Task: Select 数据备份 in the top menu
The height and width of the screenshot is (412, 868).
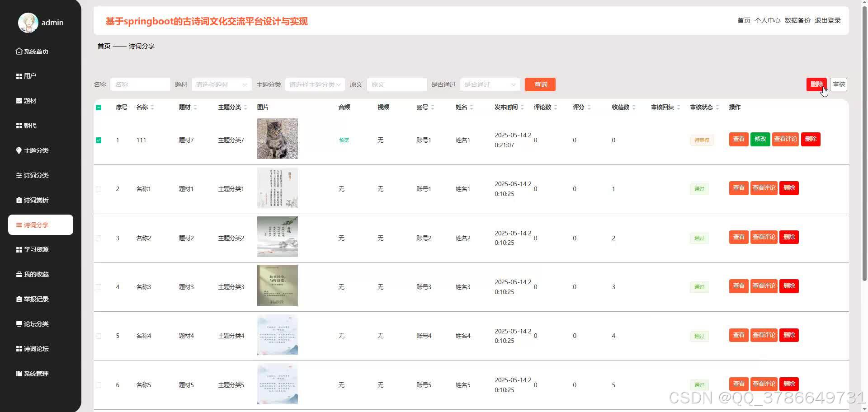Action: pyautogui.click(x=798, y=20)
